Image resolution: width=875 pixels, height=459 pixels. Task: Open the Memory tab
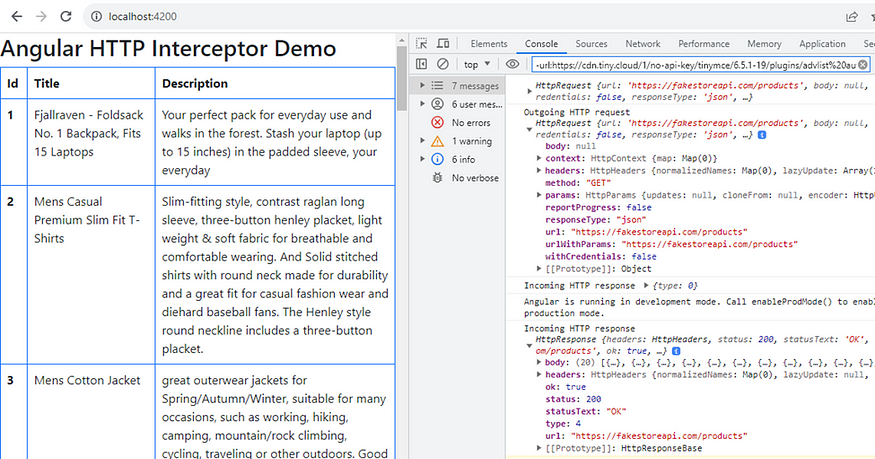764,44
